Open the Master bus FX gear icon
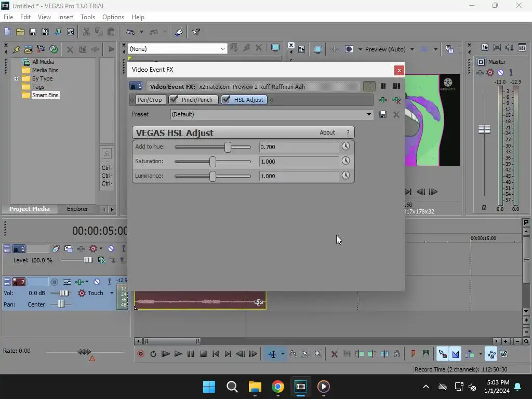Viewport: 532px width, 399px height. pyautogui.click(x=490, y=72)
